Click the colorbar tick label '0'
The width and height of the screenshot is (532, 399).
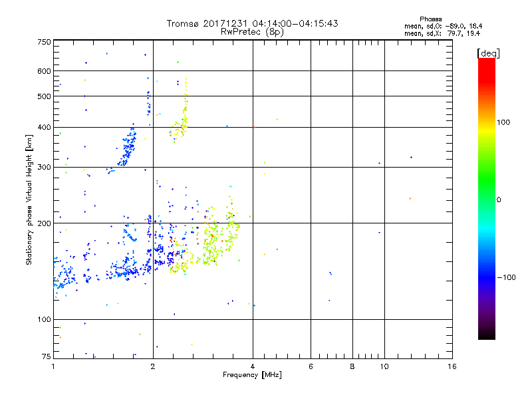(499, 200)
